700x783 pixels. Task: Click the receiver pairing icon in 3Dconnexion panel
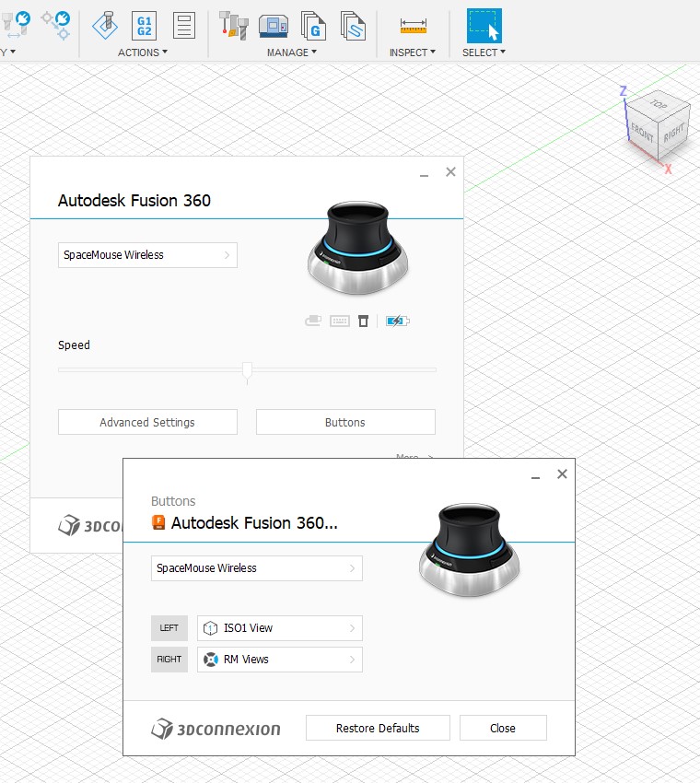313,321
